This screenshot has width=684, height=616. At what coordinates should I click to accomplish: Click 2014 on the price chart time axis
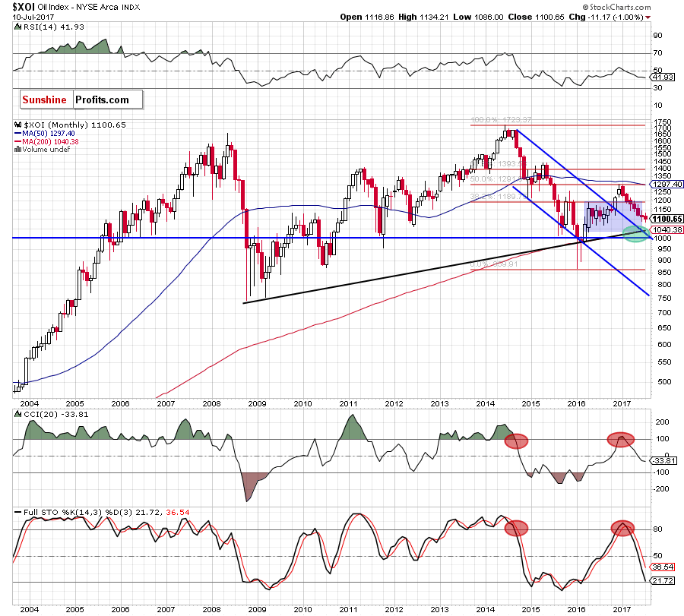click(485, 403)
